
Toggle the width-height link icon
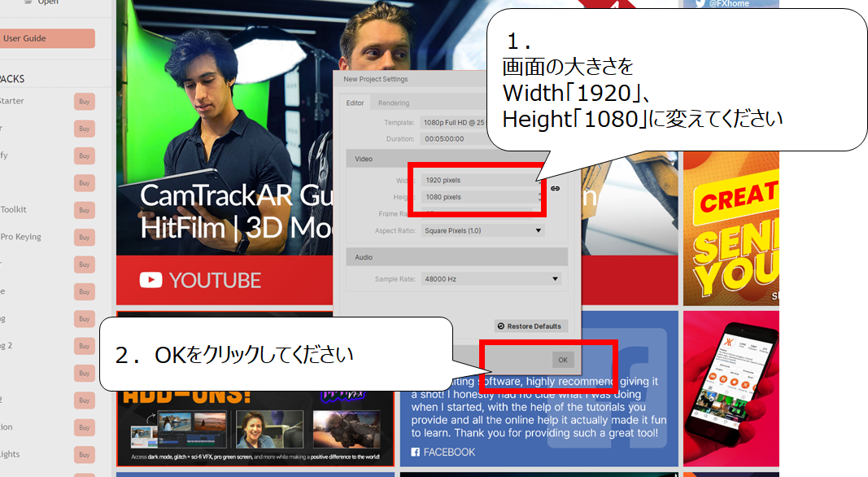pos(556,188)
